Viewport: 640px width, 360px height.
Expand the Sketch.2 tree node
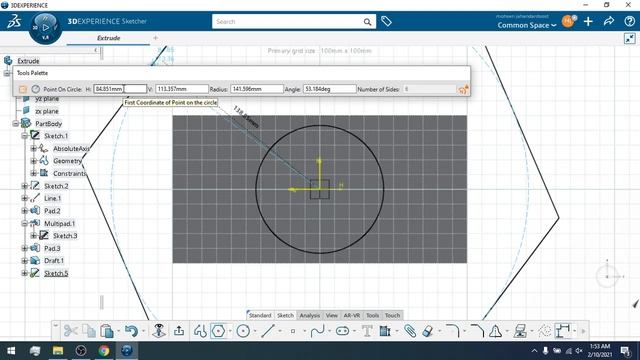24,186
